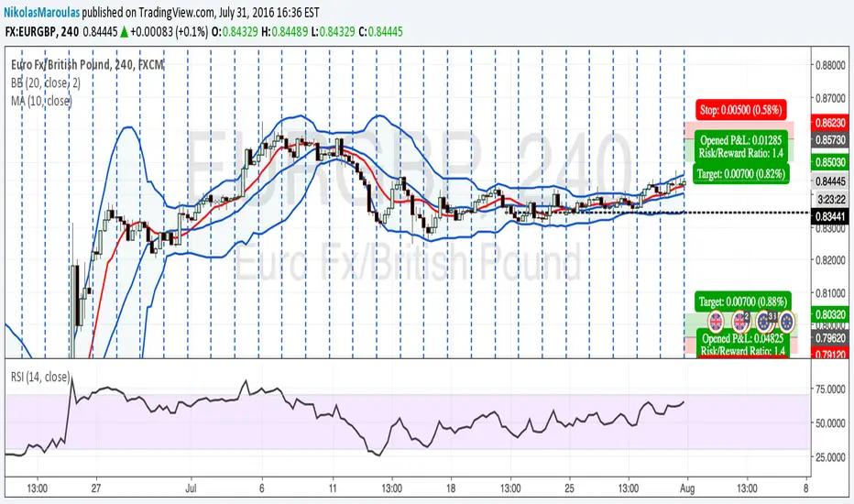Click the upper Target: 0.00700 (0.82%) label

click(x=740, y=174)
